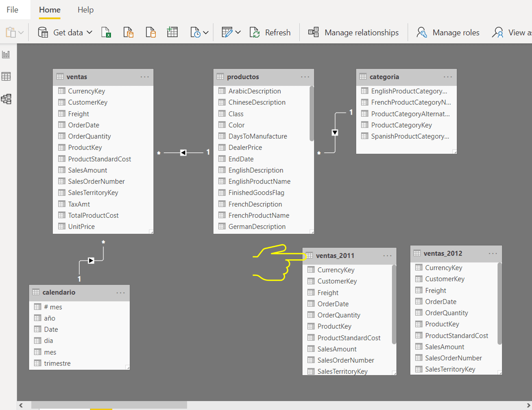Switch to Data view in left sidebar
Screen dimensions: 532x410
[6, 76]
